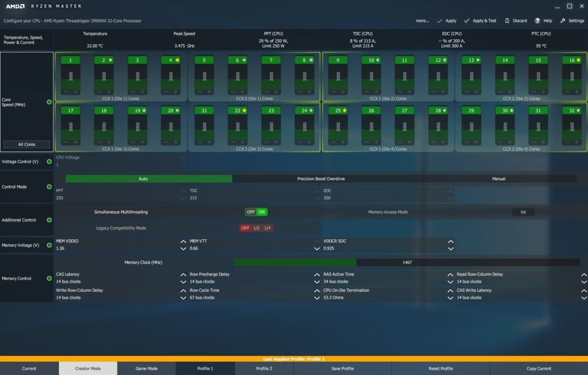Viewport: 588px width, 375px height.
Task: Click the dot marker on core 32
Action: 579,111
